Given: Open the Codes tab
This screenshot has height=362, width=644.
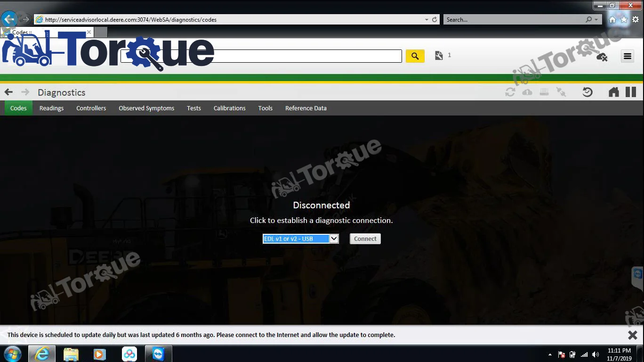Looking at the screenshot, I should [x=18, y=108].
